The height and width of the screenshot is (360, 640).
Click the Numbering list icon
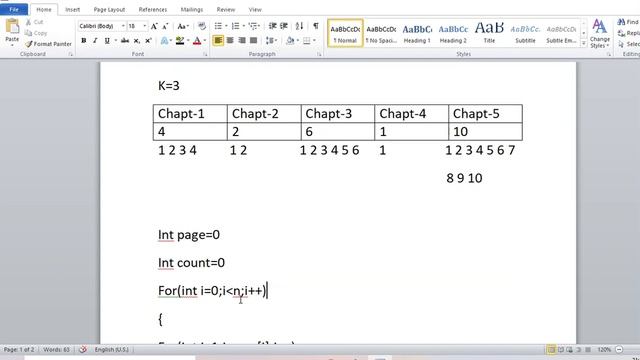[x=236, y=26]
